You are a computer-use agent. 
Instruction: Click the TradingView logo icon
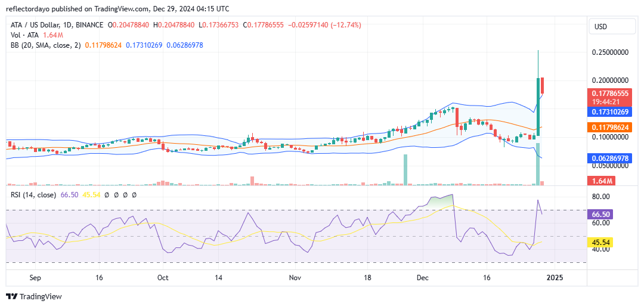pyautogui.click(x=12, y=296)
